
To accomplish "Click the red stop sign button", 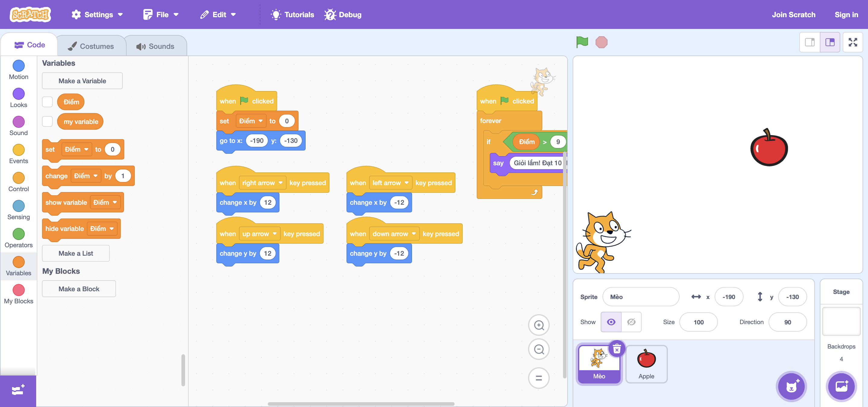I will tap(601, 42).
